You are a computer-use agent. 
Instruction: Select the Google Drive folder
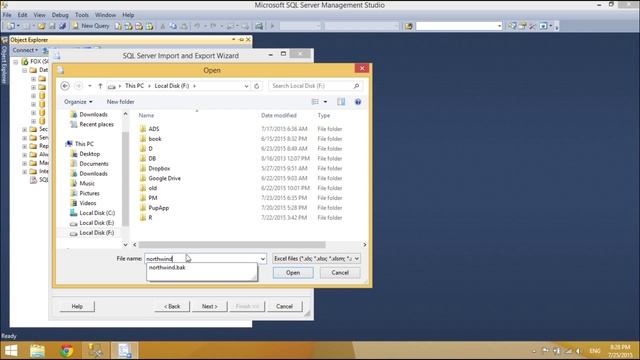(164, 178)
